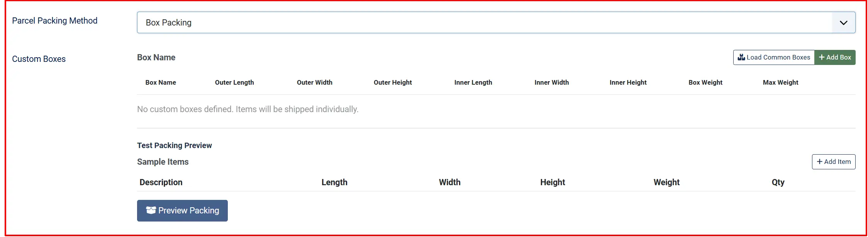Screen dimensions: 868x237
Task: Click the plus icon in Add Box
Action: 822,57
